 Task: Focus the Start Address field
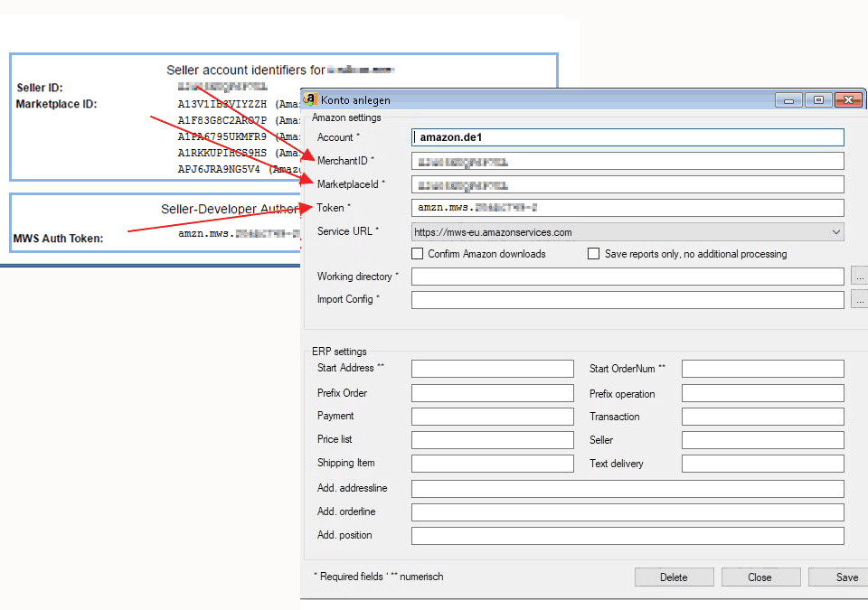[x=493, y=369]
